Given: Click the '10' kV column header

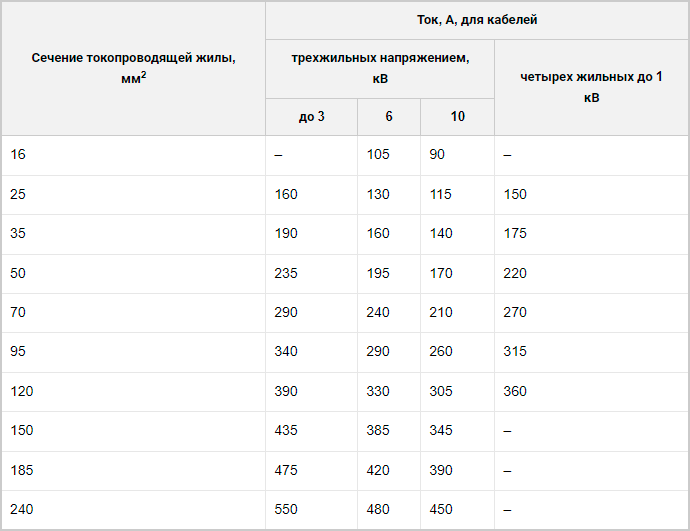Looking at the screenshot, I should coord(458,116).
